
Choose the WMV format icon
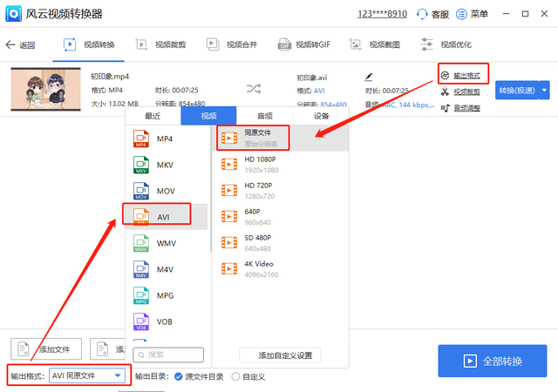point(141,243)
